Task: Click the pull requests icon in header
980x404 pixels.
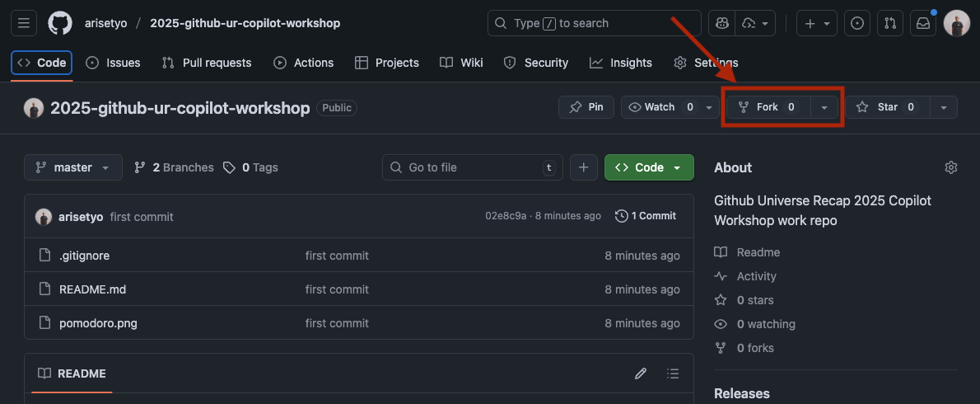Action: (889, 23)
